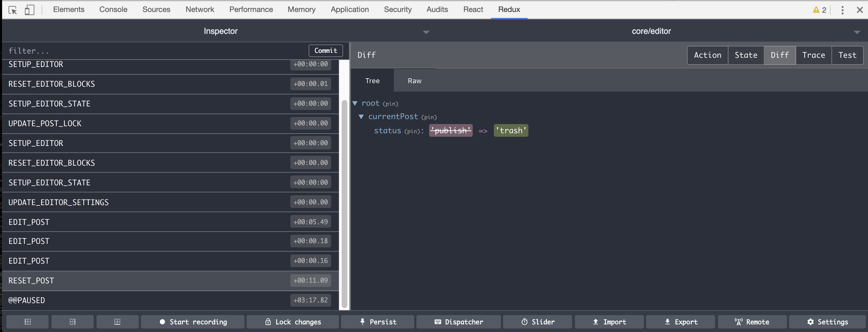This screenshot has width=868, height=332.
Task: Select the bottom dock layout icon
Action: (117, 322)
